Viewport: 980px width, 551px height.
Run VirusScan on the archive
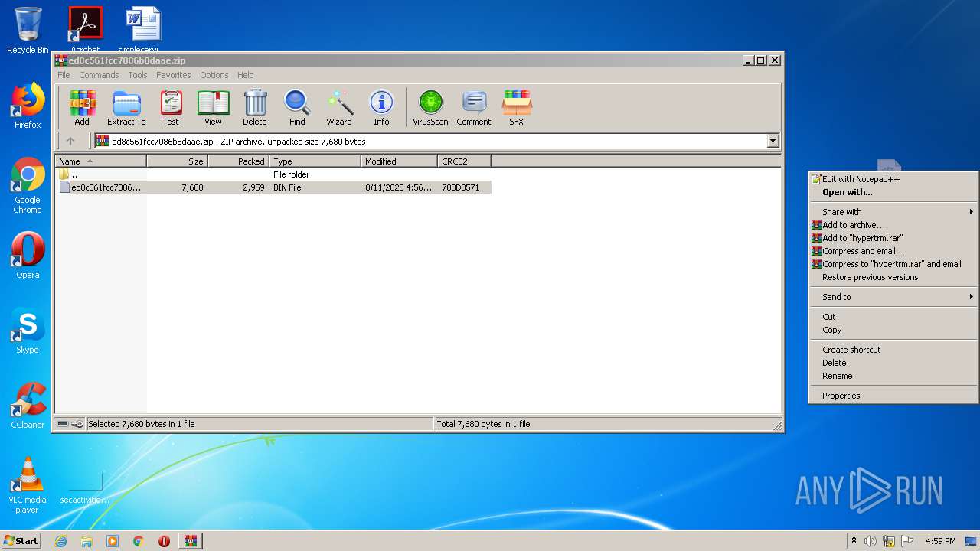(x=430, y=107)
